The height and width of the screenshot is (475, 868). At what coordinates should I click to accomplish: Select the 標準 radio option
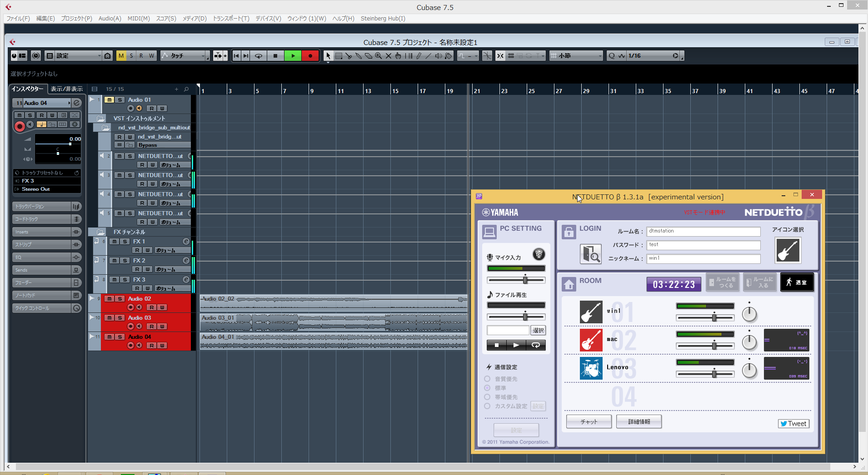point(487,388)
